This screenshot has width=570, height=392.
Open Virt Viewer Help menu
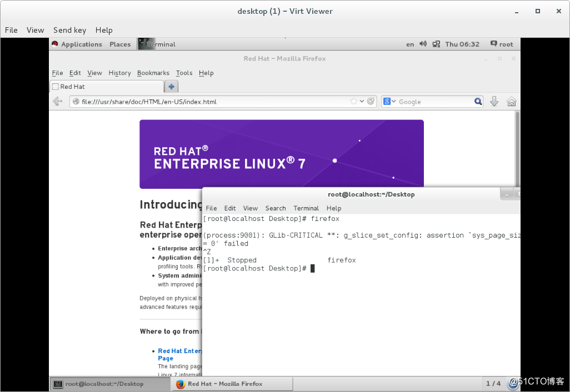104,30
